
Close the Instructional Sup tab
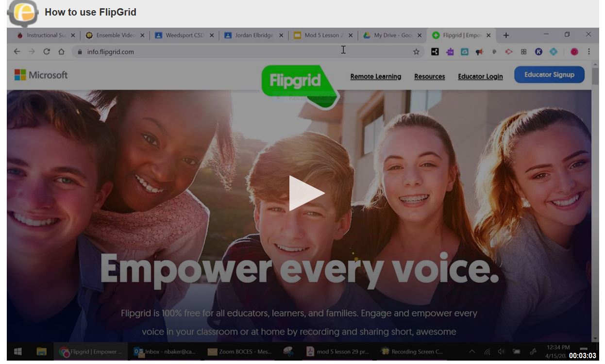[x=73, y=35]
